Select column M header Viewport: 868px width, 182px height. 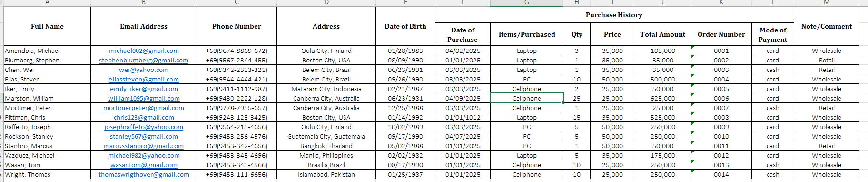[x=827, y=3]
